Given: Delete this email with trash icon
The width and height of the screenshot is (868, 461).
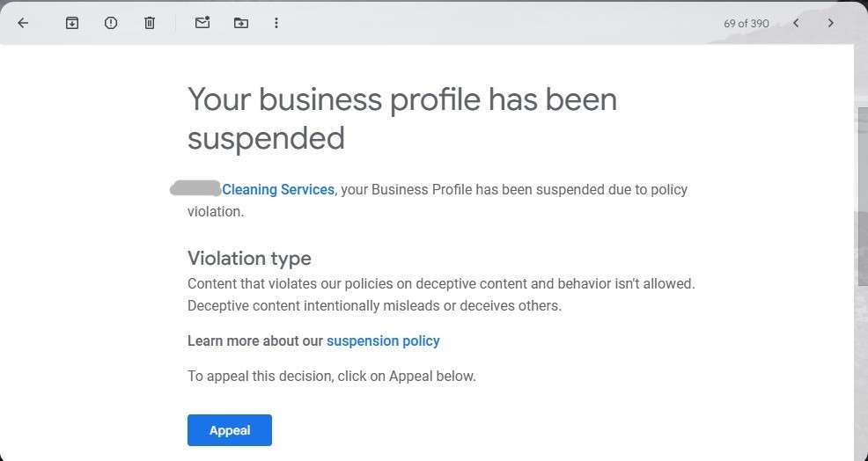Looking at the screenshot, I should tap(150, 23).
